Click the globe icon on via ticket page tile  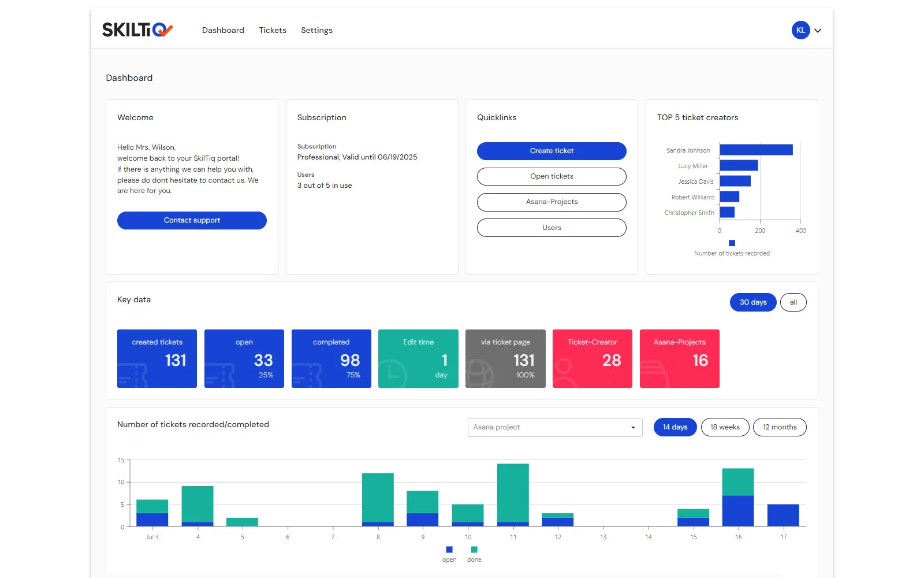(x=480, y=373)
